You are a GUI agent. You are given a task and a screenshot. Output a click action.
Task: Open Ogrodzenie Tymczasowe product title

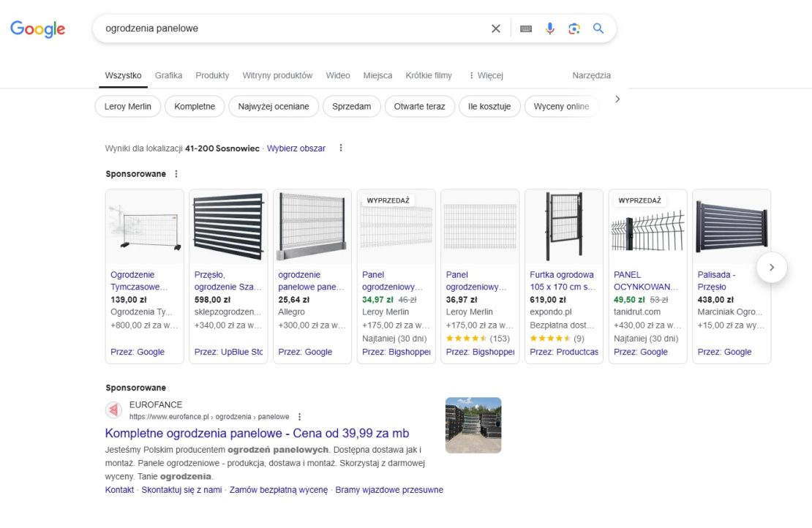pos(139,281)
